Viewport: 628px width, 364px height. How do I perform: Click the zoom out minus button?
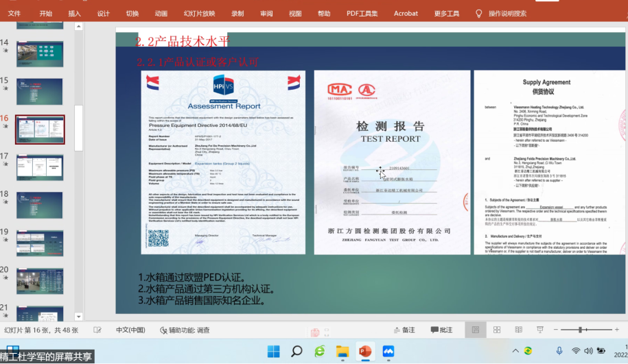(555, 330)
